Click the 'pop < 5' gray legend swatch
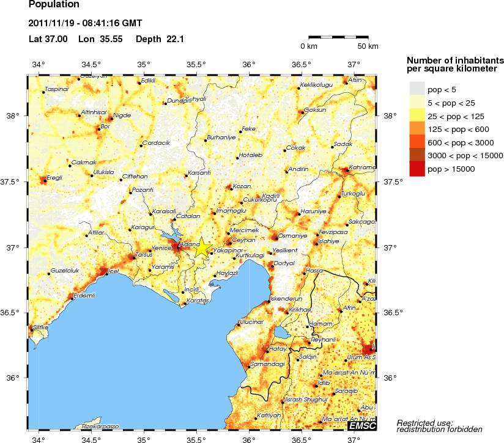 [x=417, y=89]
